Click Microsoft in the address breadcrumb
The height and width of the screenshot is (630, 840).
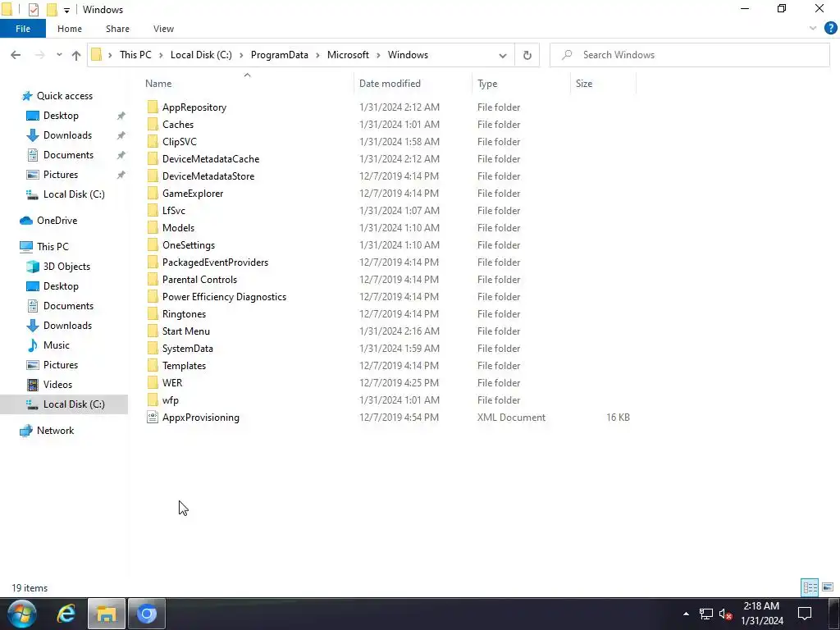click(x=348, y=55)
